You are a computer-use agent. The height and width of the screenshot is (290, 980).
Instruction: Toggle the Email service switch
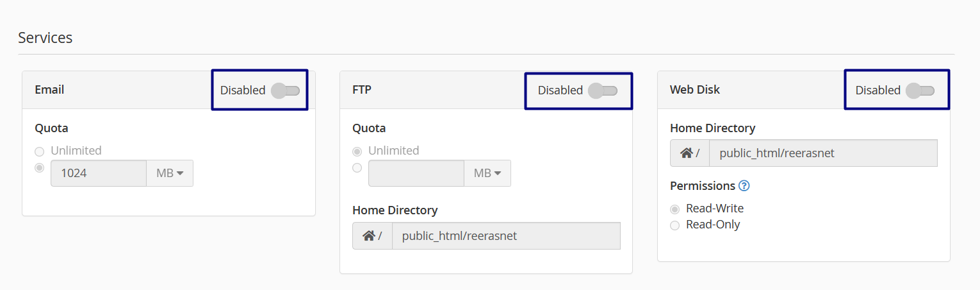[285, 90]
